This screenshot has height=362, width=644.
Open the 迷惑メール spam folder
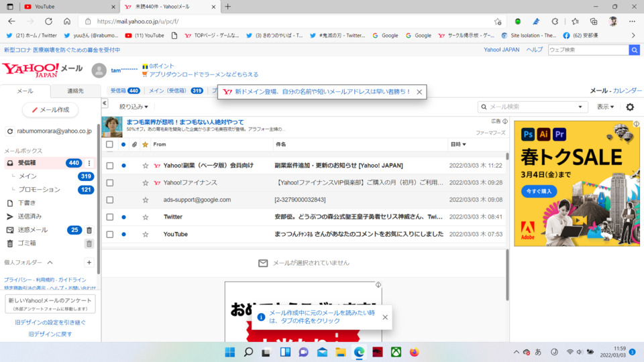(x=32, y=230)
